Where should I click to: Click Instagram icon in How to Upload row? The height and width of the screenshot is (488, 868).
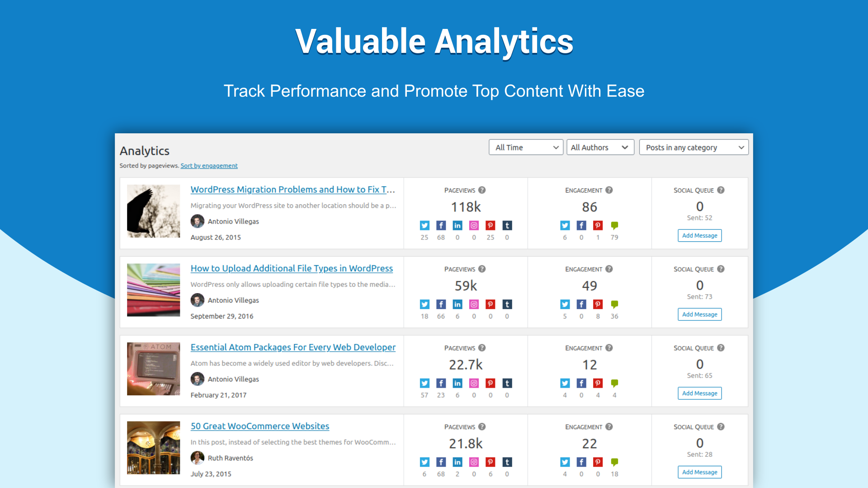click(x=474, y=305)
